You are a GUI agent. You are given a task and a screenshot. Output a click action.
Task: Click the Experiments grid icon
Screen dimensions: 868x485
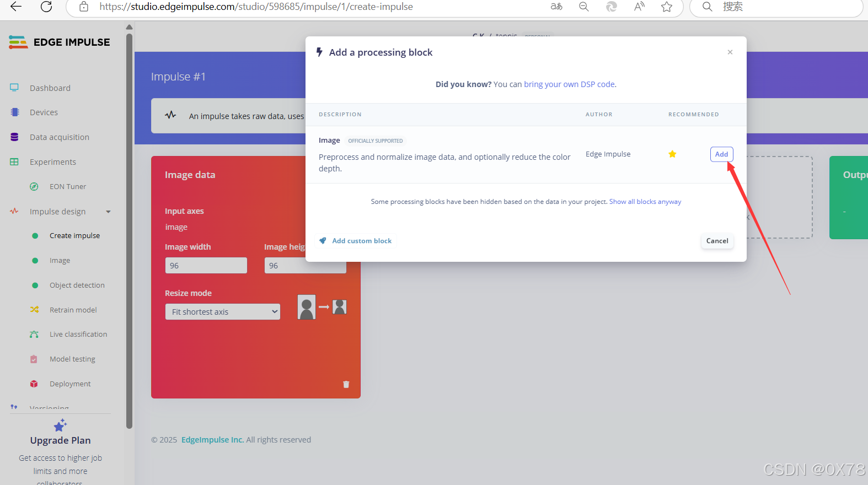[x=14, y=161]
